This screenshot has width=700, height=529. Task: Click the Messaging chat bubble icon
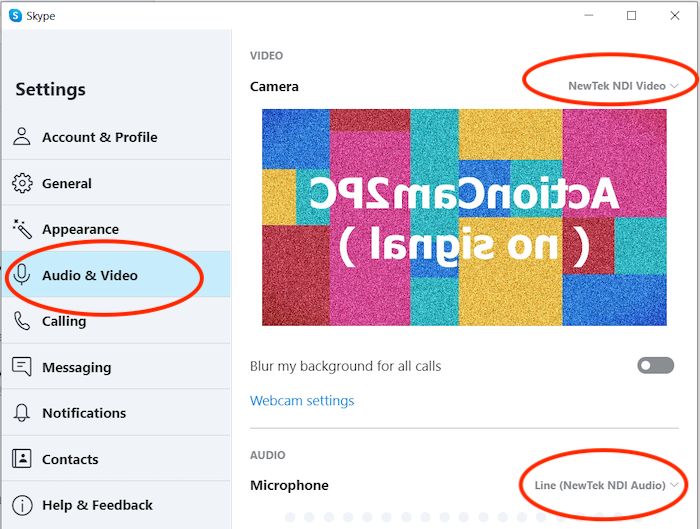click(x=21, y=367)
